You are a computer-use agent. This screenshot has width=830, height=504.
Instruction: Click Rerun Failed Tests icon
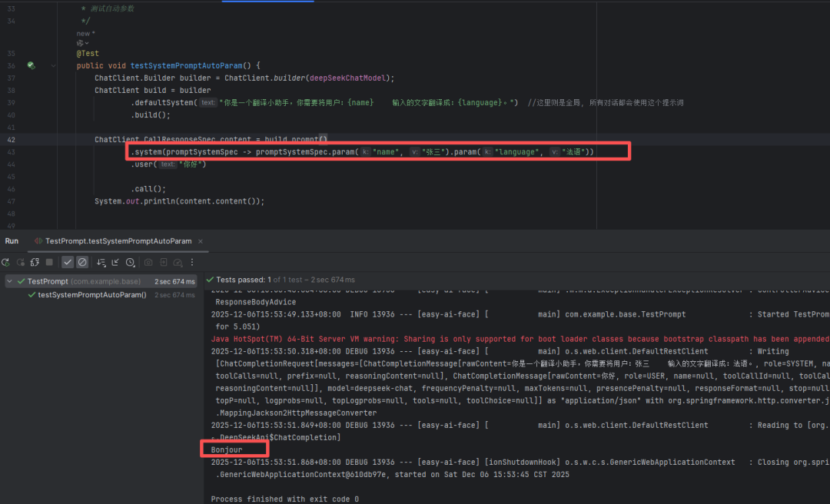point(21,262)
